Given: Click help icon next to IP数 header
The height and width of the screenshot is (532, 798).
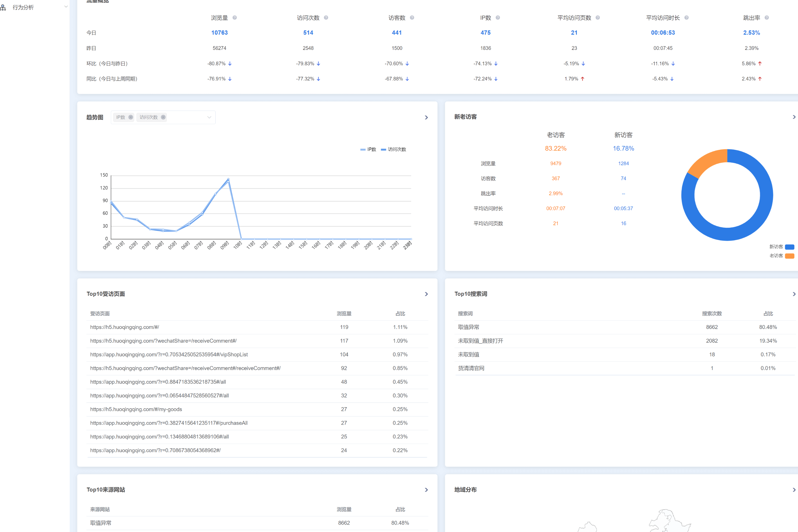Looking at the screenshot, I should 498,18.
